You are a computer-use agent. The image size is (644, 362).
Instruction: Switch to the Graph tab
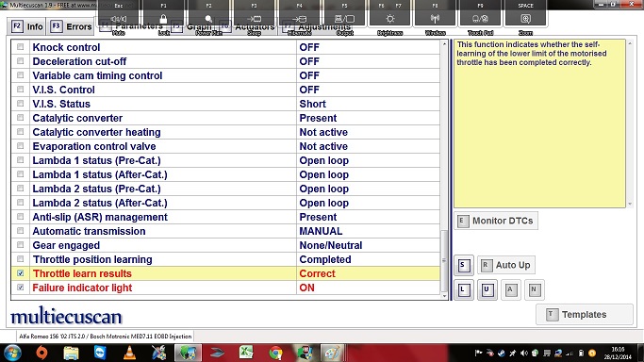point(193,26)
